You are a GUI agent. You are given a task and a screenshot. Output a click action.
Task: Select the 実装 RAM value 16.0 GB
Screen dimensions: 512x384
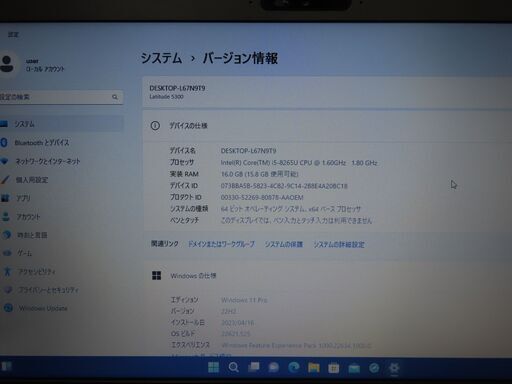pos(260,174)
